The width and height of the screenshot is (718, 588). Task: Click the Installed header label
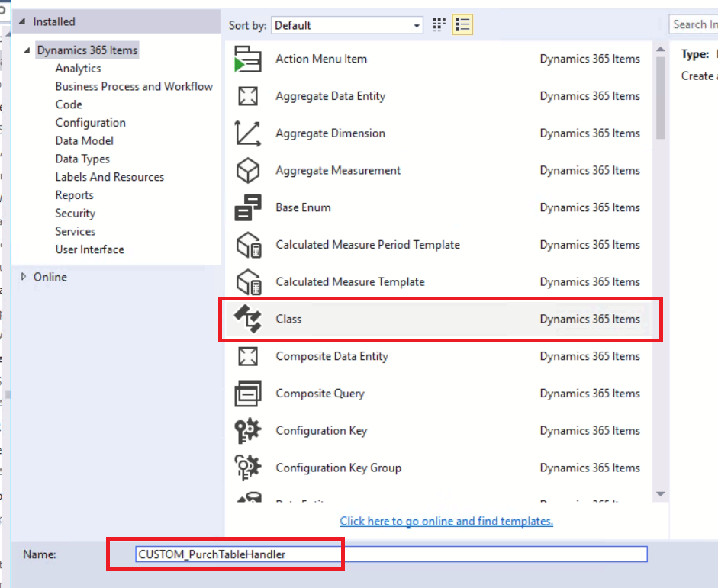click(x=54, y=21)
